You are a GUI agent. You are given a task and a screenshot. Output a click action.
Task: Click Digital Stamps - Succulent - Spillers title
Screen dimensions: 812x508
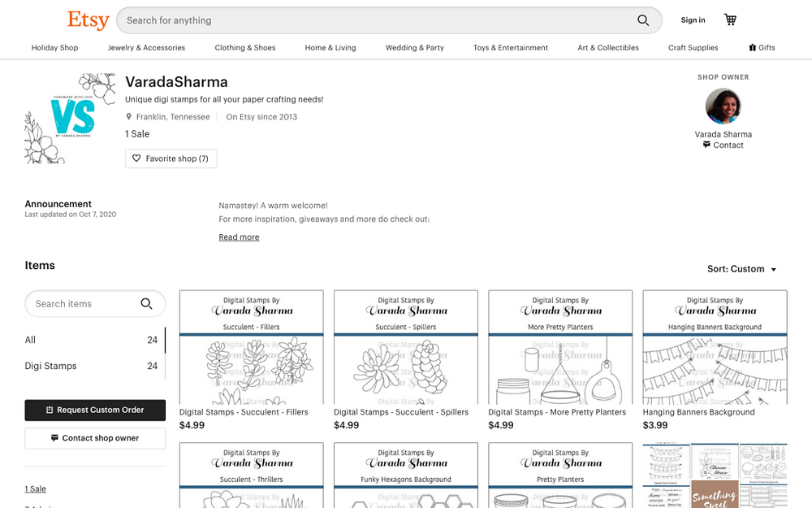point(401,412)
